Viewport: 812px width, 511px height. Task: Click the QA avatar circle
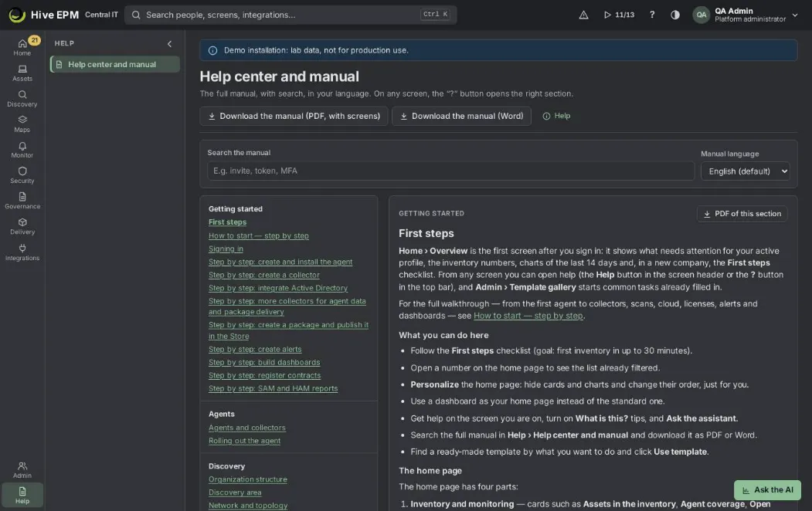coord(701,15)
